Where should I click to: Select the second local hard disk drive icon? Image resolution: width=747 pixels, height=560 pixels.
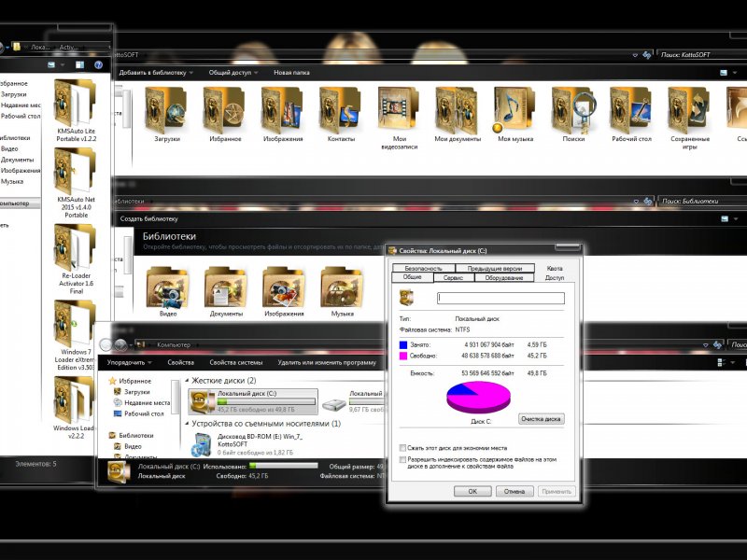coord(334,404)
